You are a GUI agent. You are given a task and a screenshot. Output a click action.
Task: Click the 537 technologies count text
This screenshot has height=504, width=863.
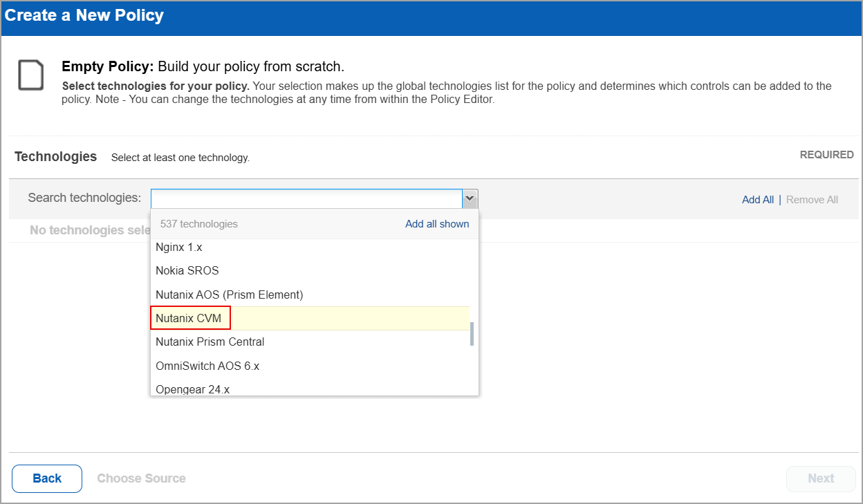point(199,224)
